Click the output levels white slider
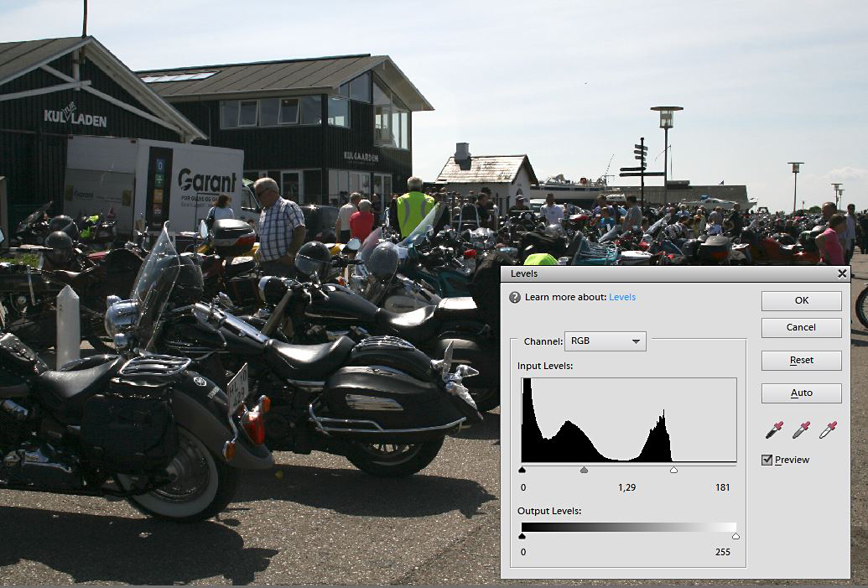Viewport: 868px width, 588px height. [735, 536]
